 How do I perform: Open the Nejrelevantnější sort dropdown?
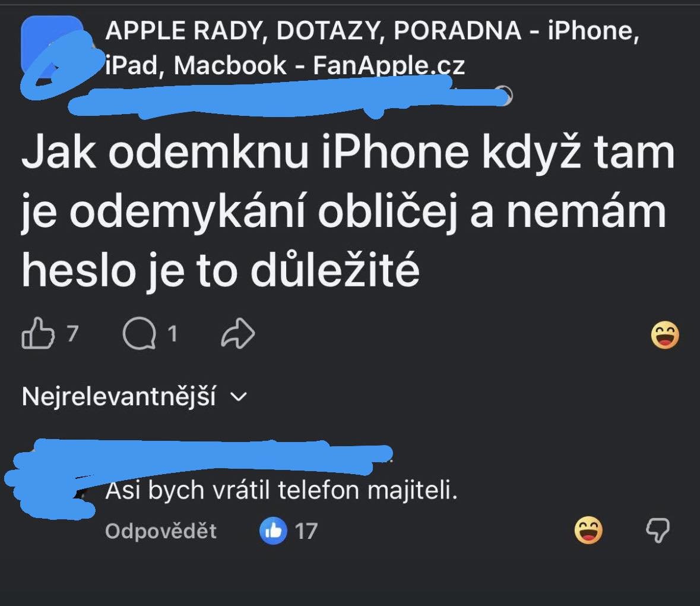click(134, 396)
